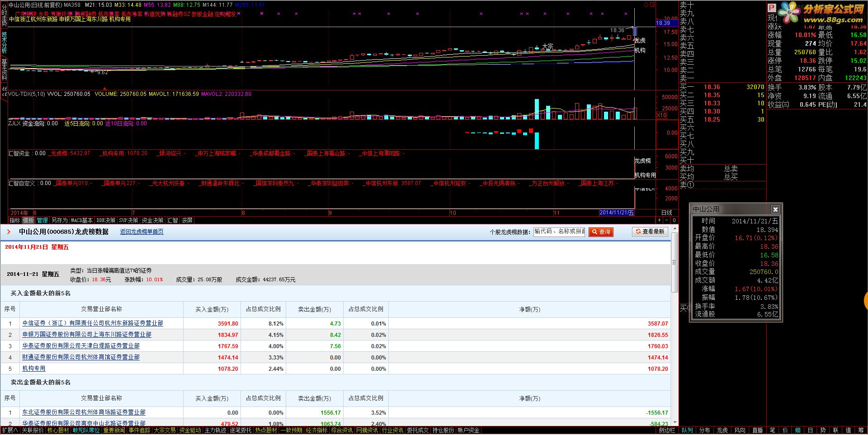This screenshot has width=868, height=435.
Task: Switch to the SUP决策 template
Action: (x=128, y=220)
